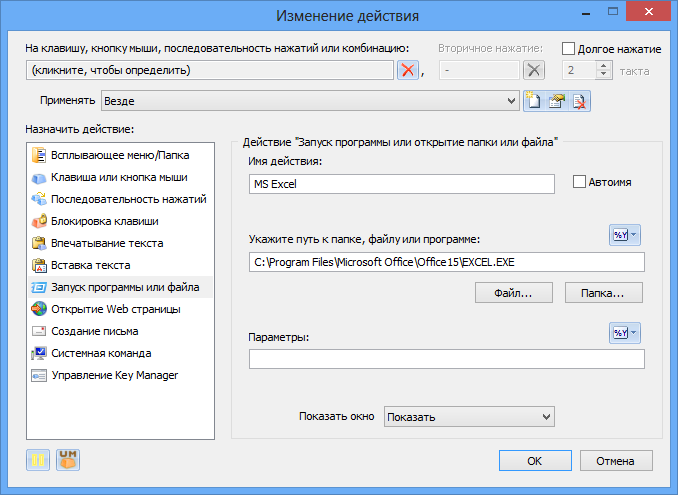Toggle the Автоимя checkbox
Viewport: 678px width, 495px height.
point(579,182)
